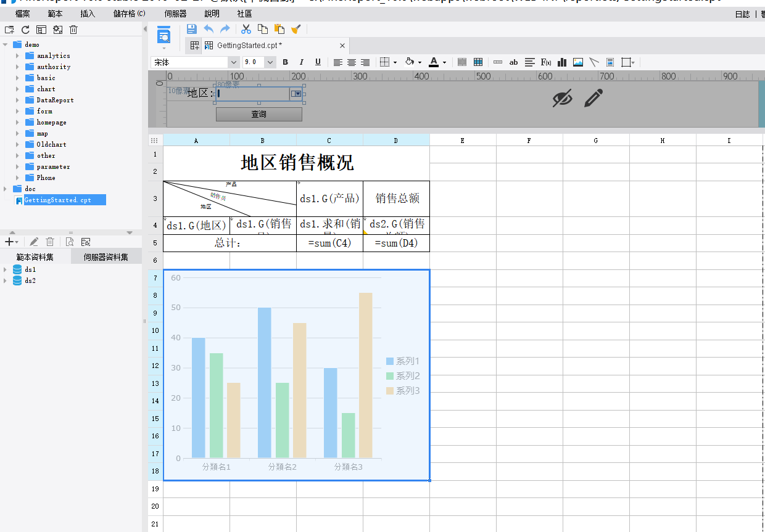Image resolution: width=765 pixels, height=532 pixels.
Task: Preview dataset with magnifier page icon
Action: pyautogui.click(x=70, y=242)
